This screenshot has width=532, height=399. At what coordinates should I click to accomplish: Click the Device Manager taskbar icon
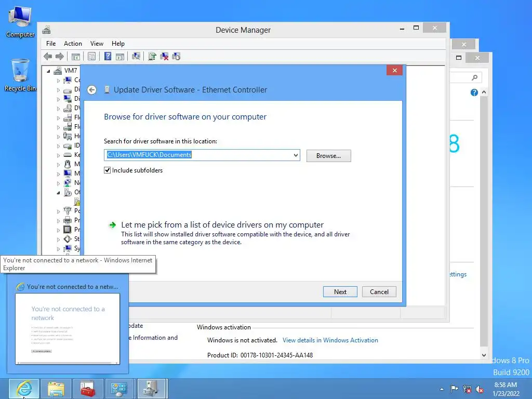point(152,389)
